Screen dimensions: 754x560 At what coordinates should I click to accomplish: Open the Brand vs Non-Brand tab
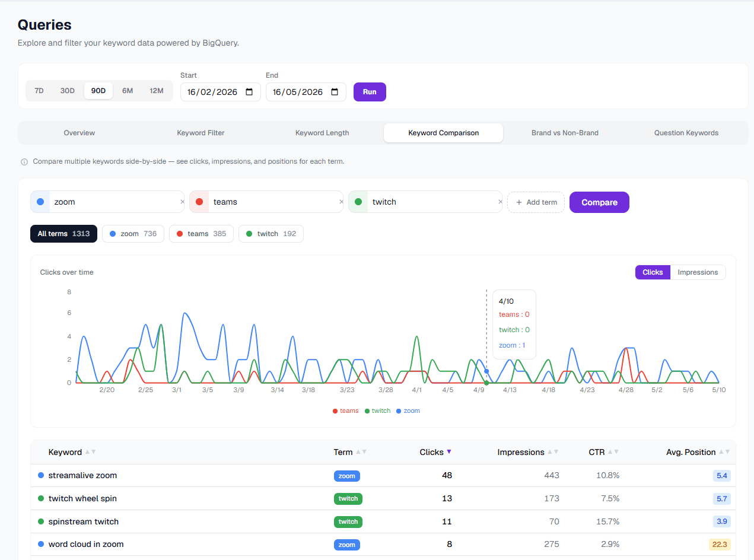[565, 133]
